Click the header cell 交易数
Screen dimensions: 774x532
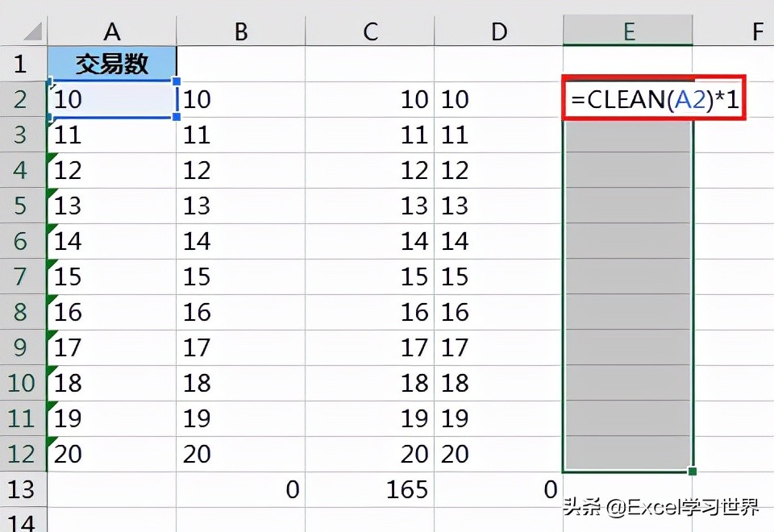click(x=112, y=64)
